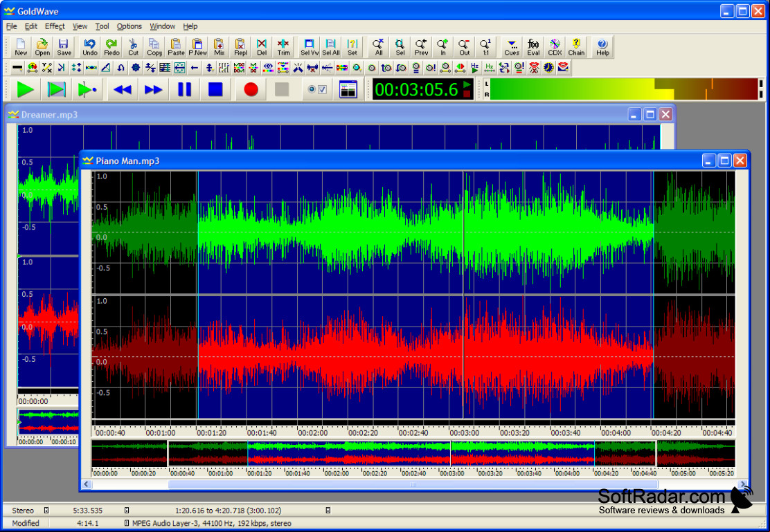This screenshot has height=532, width=770.
Task: Open the Edit menu
Action: coord(31,26)
